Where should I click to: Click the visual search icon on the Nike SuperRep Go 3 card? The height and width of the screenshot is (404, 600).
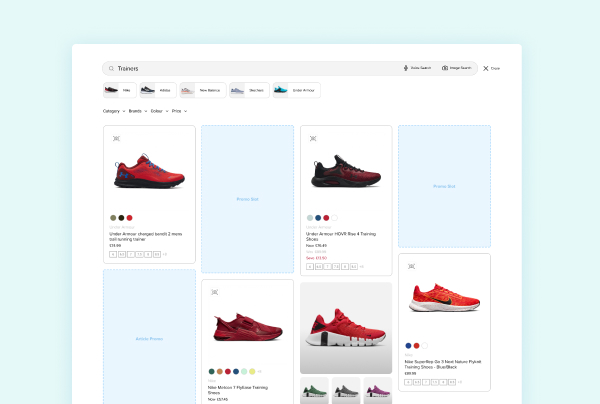[x=411, y=266]
